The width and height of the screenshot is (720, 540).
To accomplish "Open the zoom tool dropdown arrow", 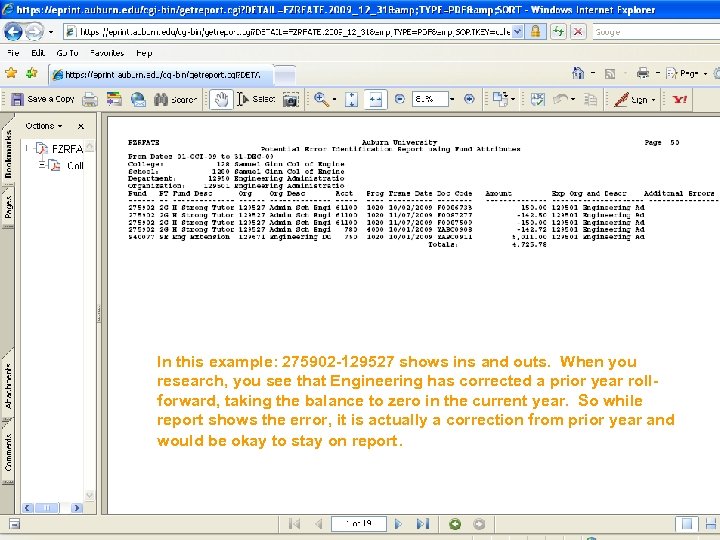I will pos(334,100).
